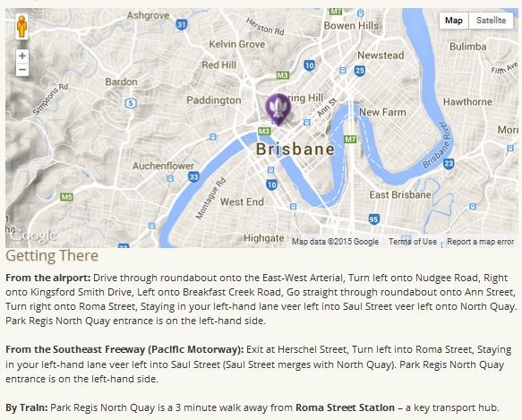Click the M5 motorway badge on left
The height and width of the screenshot is (420, 522).
[x=66, y=197]
